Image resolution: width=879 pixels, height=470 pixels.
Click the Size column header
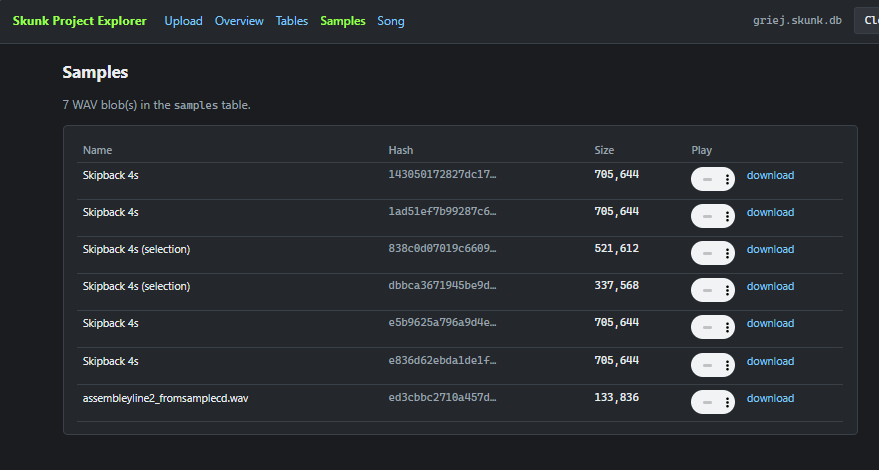pyautogui.click(x=604, y=150)
